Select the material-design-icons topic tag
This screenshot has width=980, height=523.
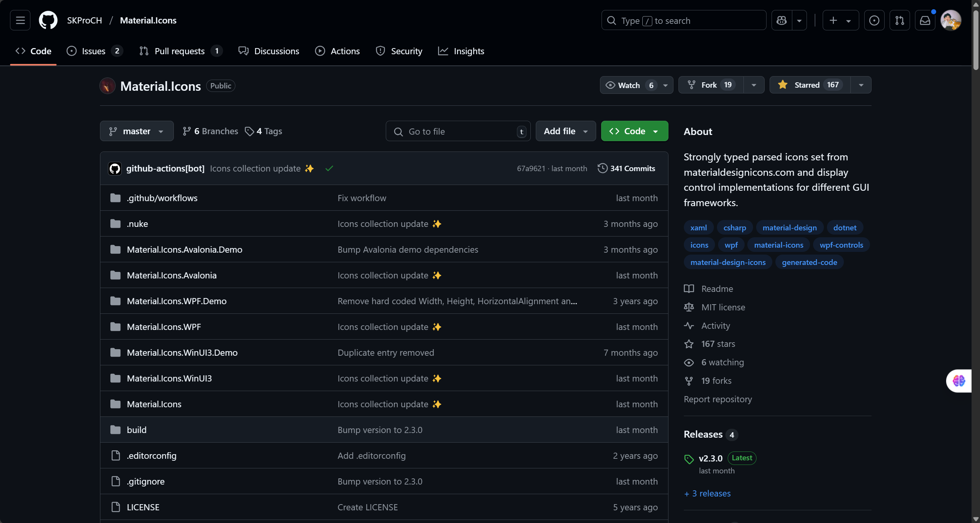click(728, 262)
